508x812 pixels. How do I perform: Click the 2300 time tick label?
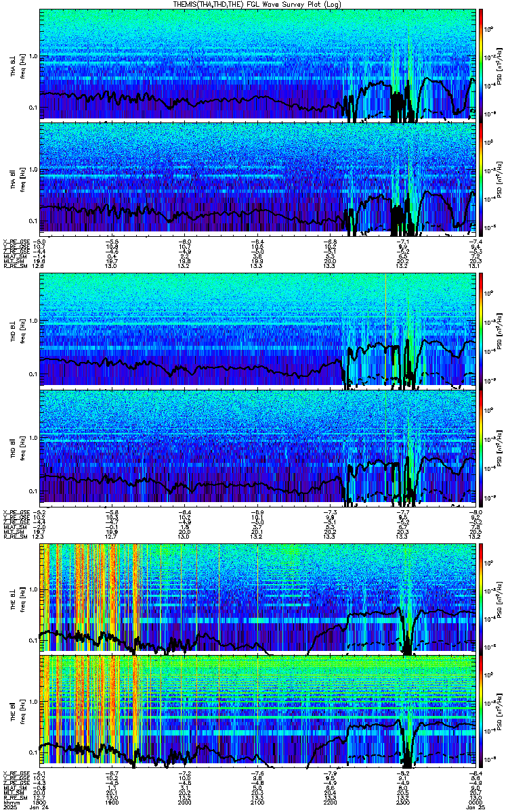pos(403,803)
